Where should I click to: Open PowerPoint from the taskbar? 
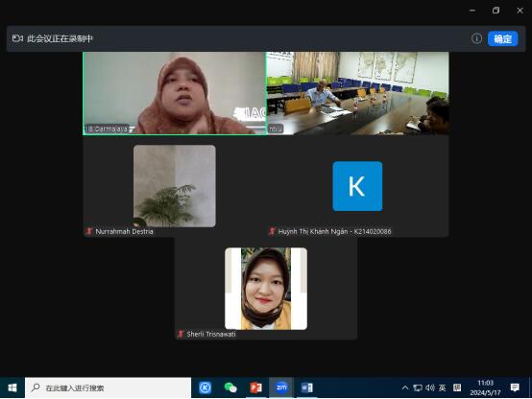(x=255, y=387)
